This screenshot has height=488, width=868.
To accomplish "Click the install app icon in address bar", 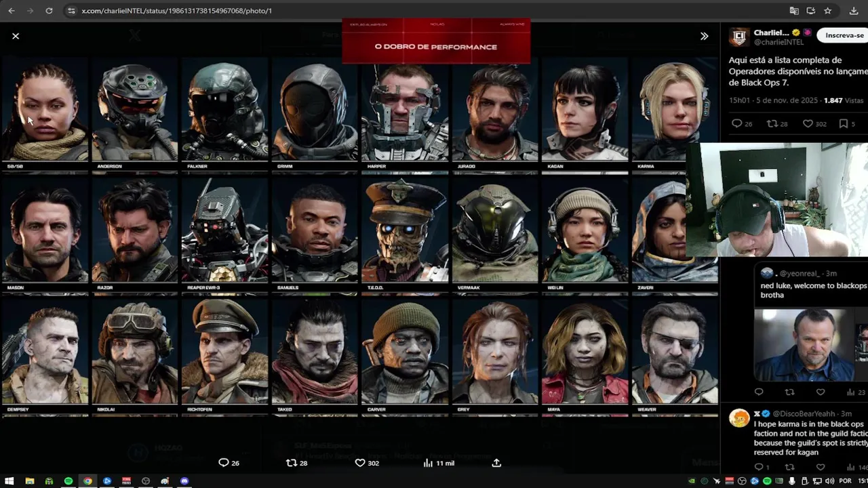I will (x=811, y=11).
